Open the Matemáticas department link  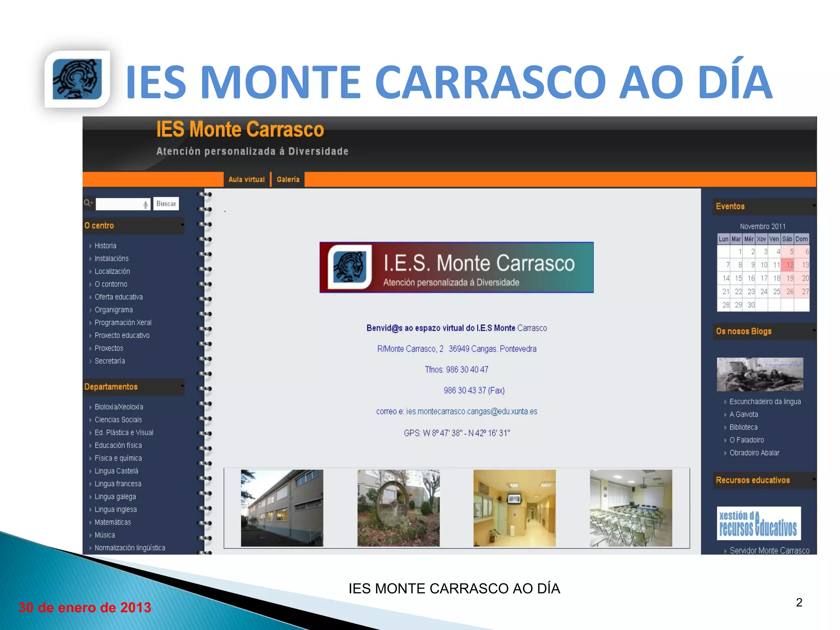(112, 522)
